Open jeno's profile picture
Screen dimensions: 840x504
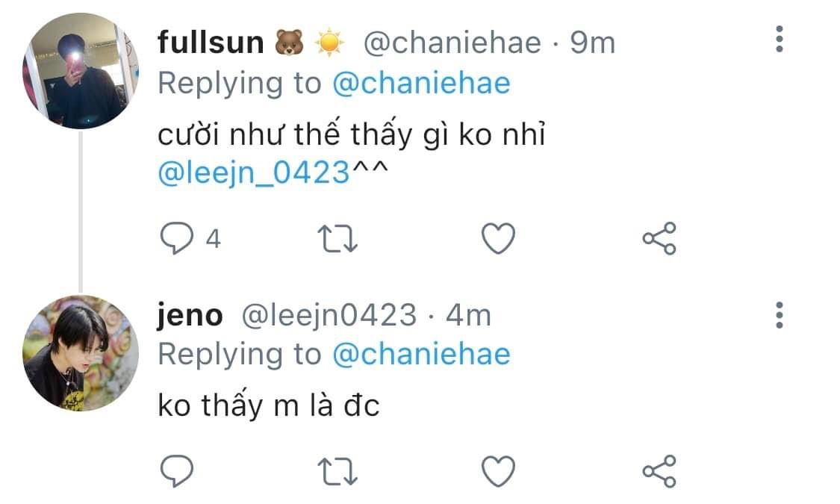(x=81, y=354)
